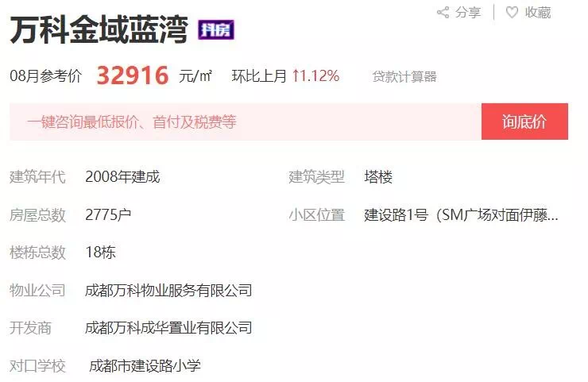
Task: Click the 万科金域蓝湾 title
Action: [x=99, y=29]
